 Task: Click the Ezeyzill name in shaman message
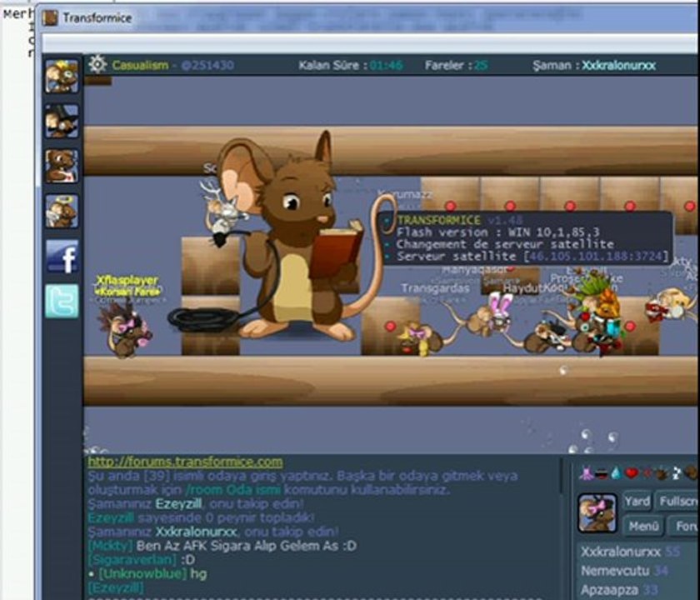[178, 504]
